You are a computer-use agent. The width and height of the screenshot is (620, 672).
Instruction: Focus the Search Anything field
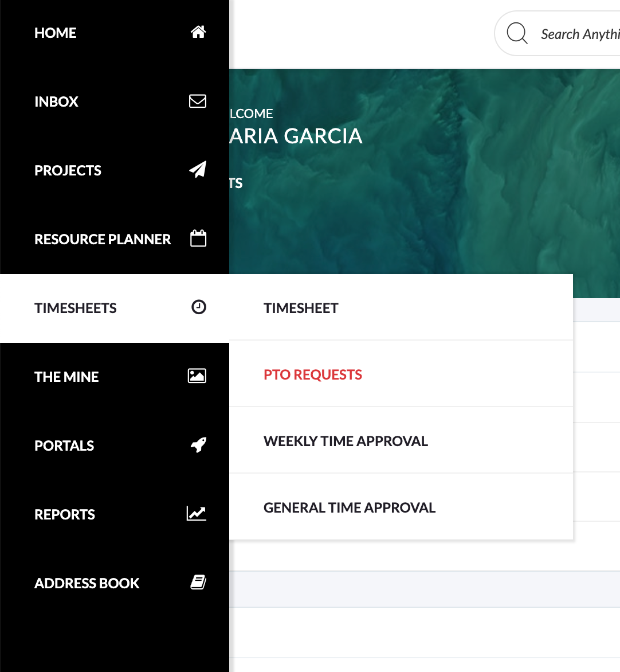point(558,33)
